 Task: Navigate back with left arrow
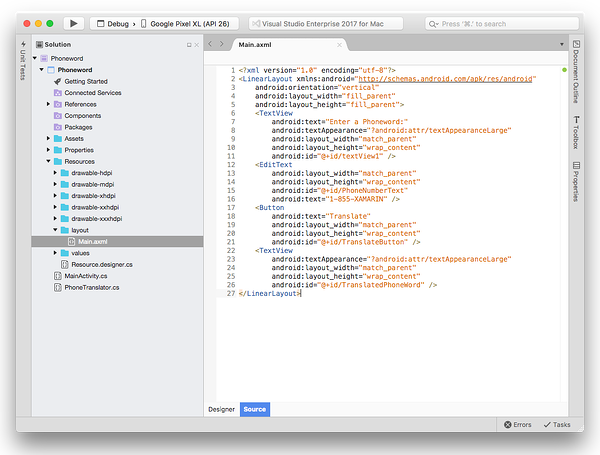click(x=211, y=45)
